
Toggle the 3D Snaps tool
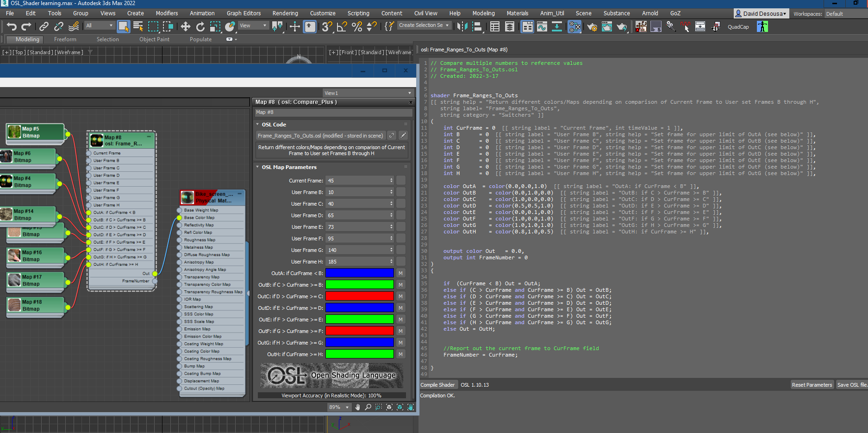pos(326,26)
